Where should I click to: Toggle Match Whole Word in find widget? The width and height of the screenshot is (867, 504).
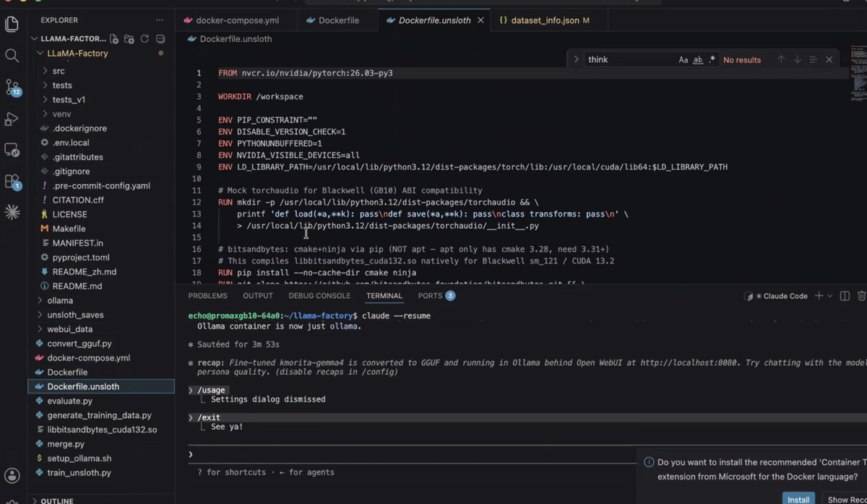(x=698, y=60)
